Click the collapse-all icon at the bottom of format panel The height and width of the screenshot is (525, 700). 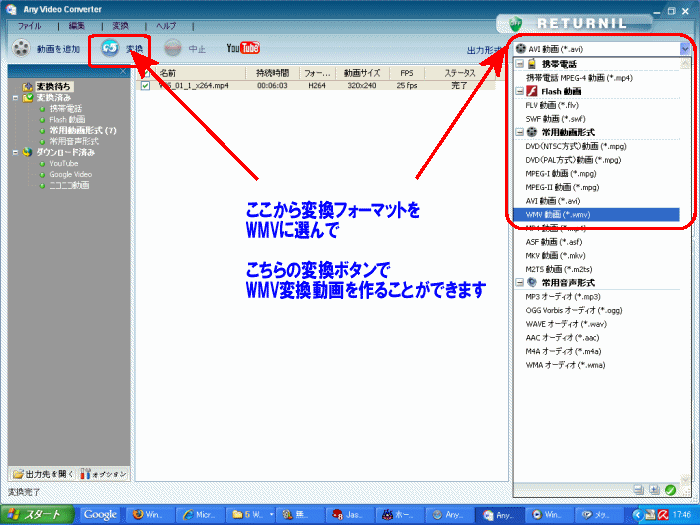click(639, 490)
